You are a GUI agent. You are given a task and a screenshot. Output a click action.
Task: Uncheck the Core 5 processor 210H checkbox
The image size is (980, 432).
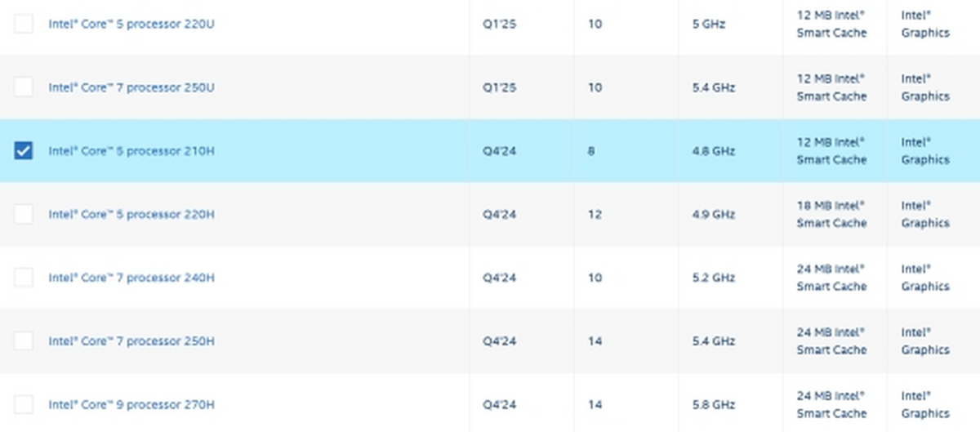(x=24, y=150)
